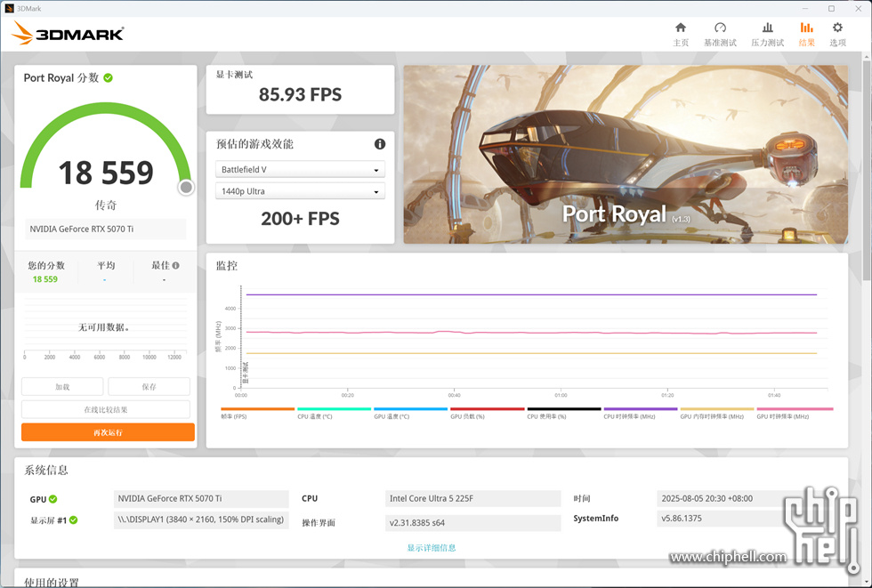The height and width of the screenshot is (588, 872).
Task: Click the 无可用数据。 message
Action: (104, 327)
